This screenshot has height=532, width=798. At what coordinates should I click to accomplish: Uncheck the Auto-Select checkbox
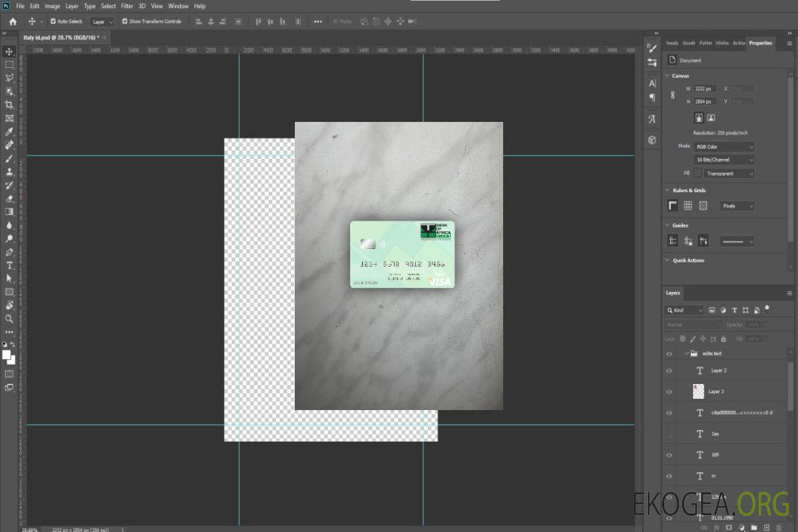click(53, 21)
